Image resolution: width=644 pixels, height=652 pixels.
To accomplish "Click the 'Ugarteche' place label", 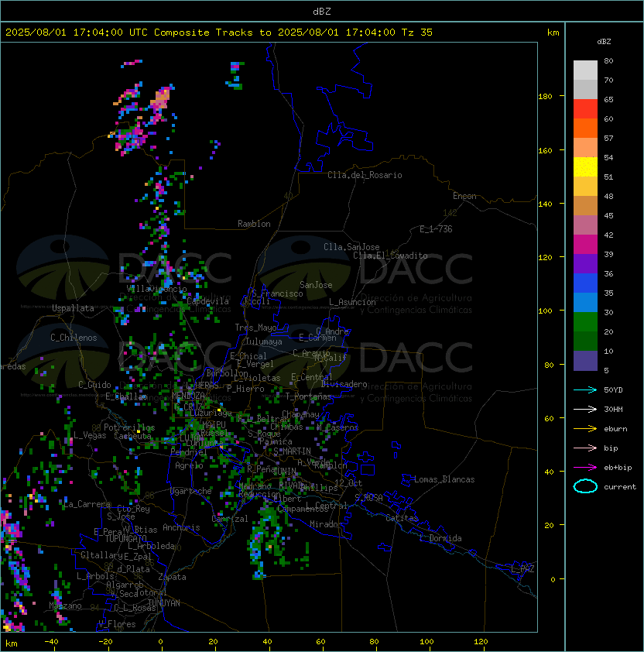I will pos(191,491).
